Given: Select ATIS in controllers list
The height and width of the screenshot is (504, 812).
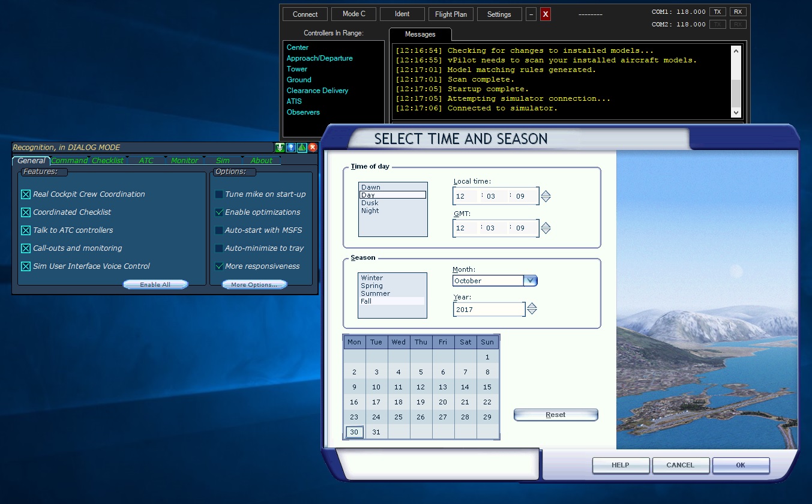Looking at the screenshot, I should (x=294, y=101).
